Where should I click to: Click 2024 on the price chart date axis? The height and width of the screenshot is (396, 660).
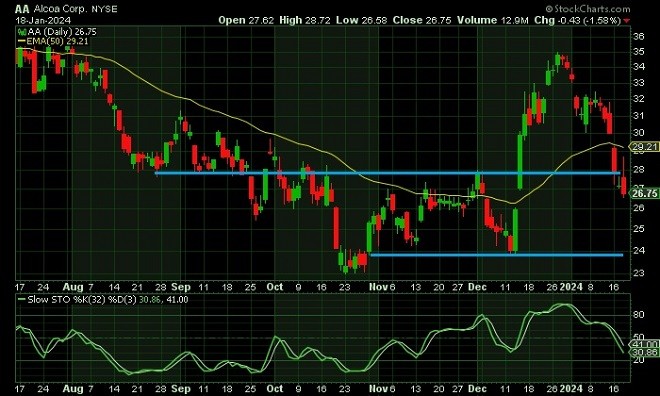[x=571, y=287]
